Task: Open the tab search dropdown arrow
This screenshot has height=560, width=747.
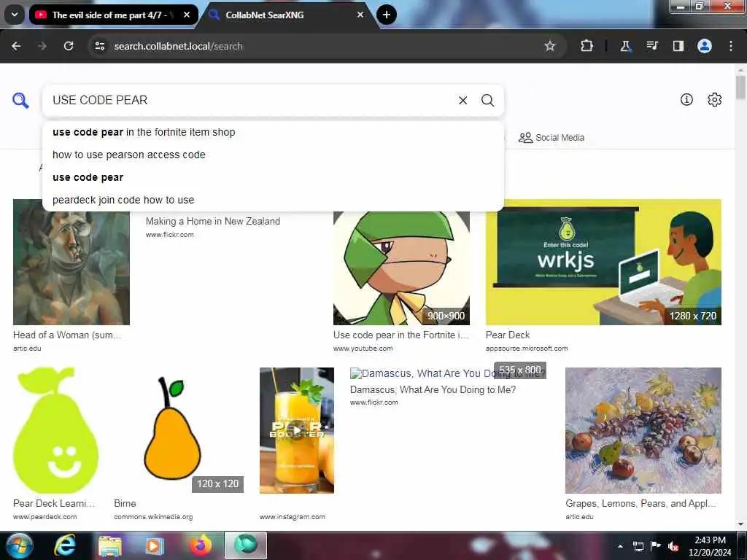Action: (x=15, y=15)
